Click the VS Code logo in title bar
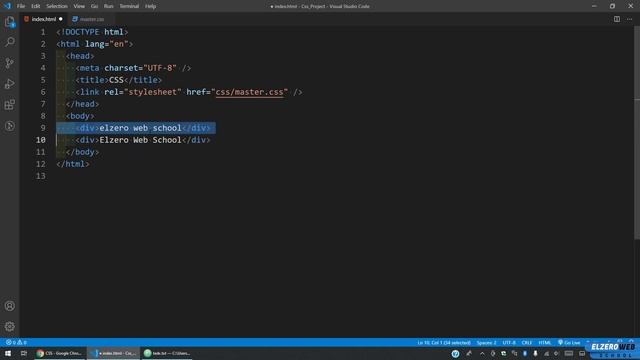This screenshot has width=640, height=360. click(x=7, y=6)
